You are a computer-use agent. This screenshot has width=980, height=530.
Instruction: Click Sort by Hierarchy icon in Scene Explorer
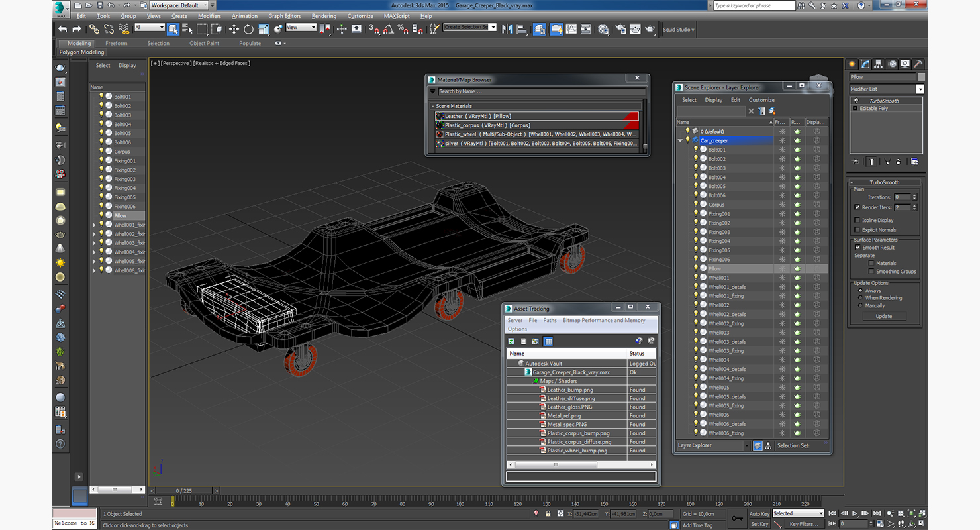(x=768, y=445)
